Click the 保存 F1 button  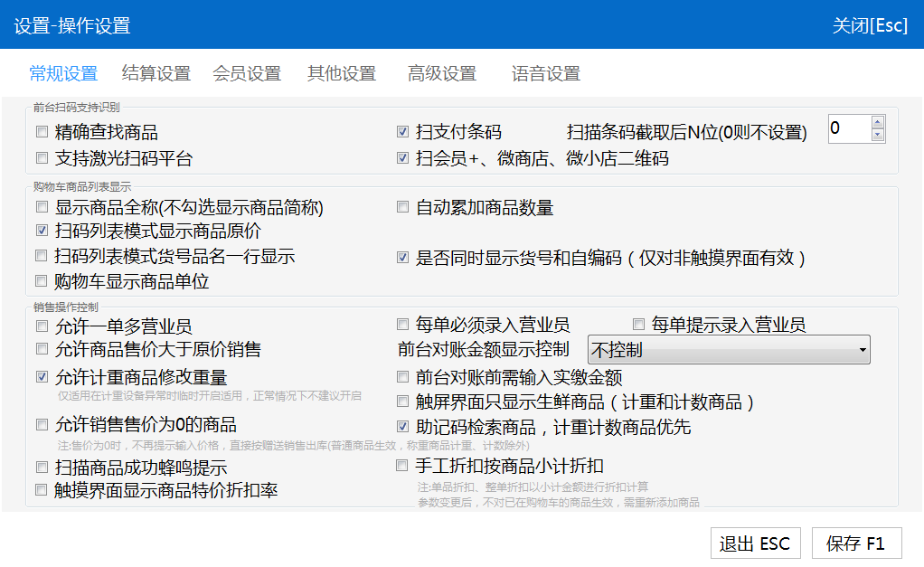tap(855, 543)
